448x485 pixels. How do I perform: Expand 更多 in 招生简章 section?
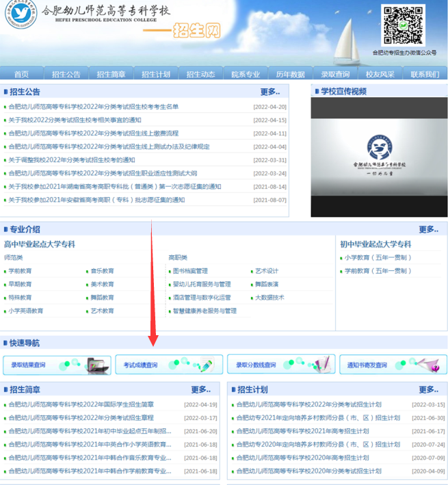201,389
